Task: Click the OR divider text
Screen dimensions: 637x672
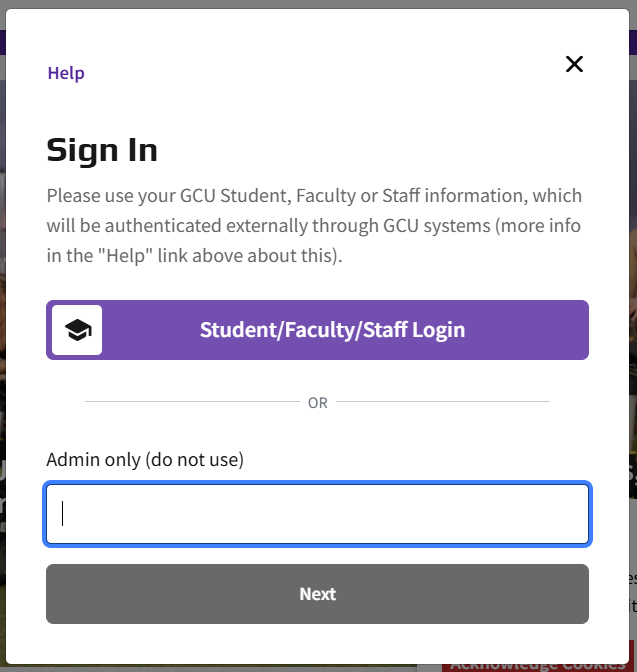Action: [x=318, y=403]
